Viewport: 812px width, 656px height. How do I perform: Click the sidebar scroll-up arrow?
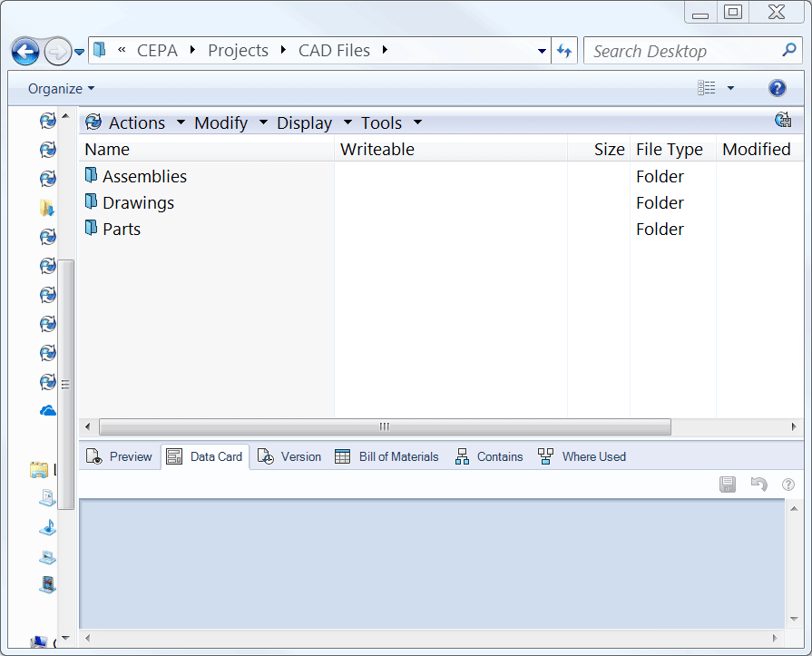65,115
